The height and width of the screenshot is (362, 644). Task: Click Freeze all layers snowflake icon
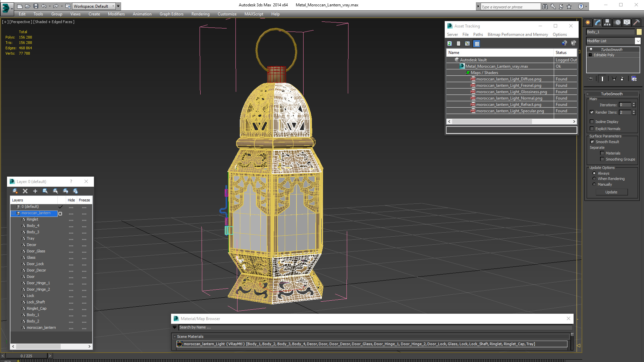pos(75,191)
